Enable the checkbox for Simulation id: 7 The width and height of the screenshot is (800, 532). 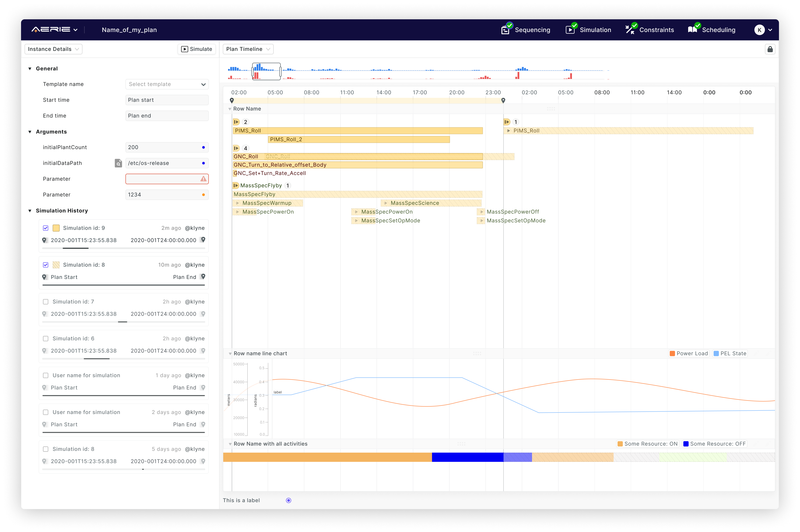[x=46, y=301]
